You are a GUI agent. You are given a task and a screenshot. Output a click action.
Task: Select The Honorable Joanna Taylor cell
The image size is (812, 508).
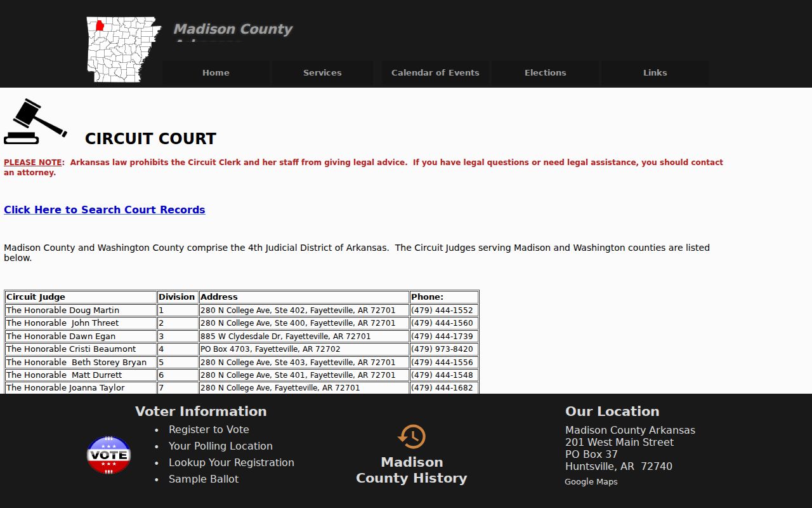pyautogui.click(x=81, y=387)
